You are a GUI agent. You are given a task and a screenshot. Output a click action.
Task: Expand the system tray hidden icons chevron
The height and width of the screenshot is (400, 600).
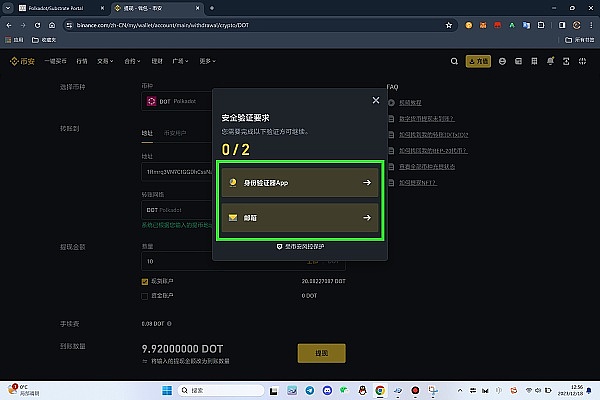460,390
